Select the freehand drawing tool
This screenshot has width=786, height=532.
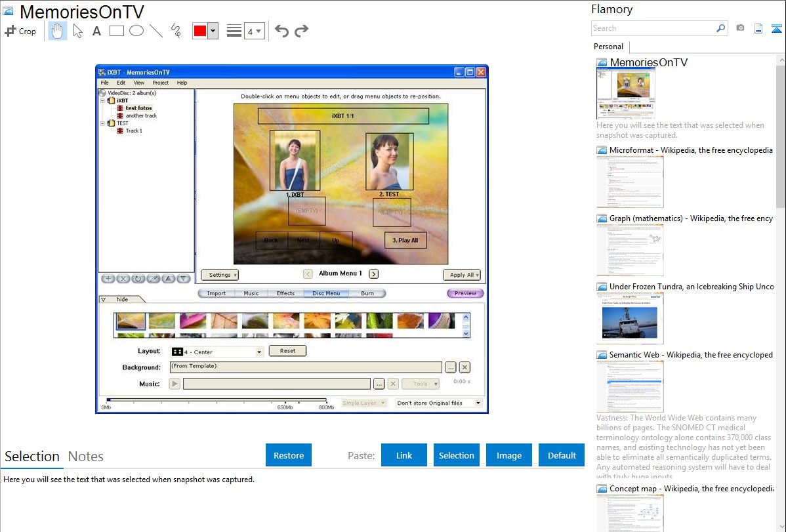coord(176,31)
